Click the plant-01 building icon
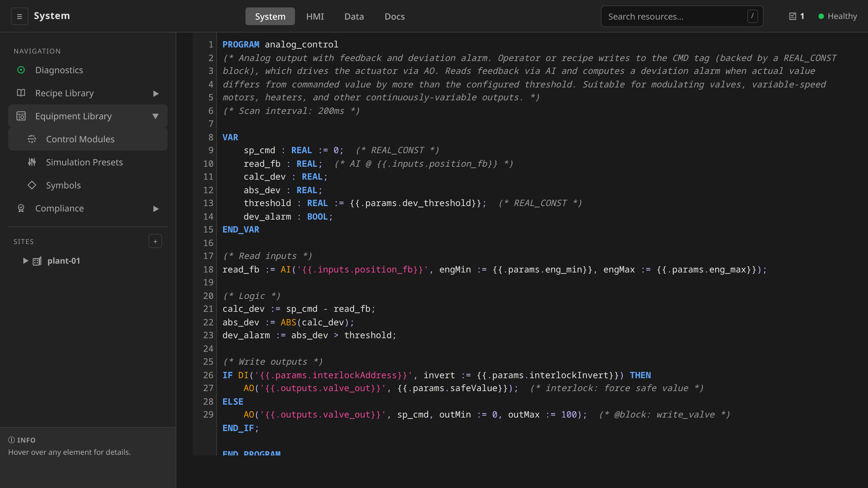 pyautogui.click(x=37, y=261)
